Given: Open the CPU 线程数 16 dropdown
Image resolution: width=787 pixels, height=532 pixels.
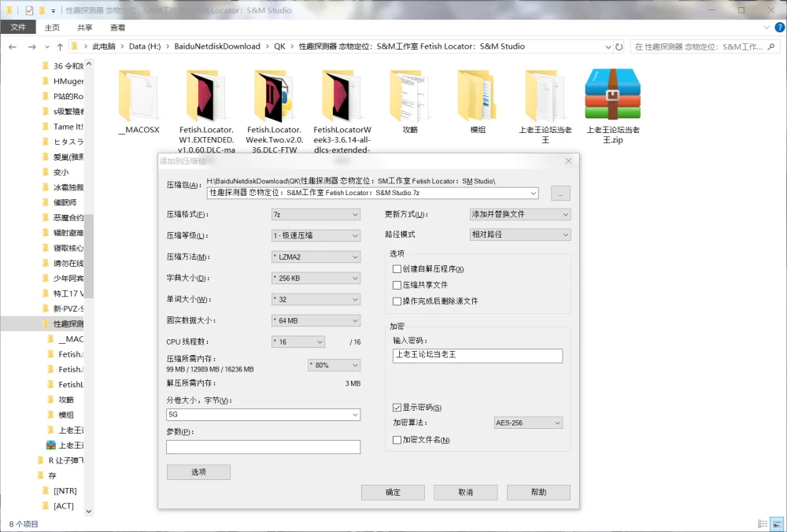Looking at the screenshot, I should (x=298, y=342).
